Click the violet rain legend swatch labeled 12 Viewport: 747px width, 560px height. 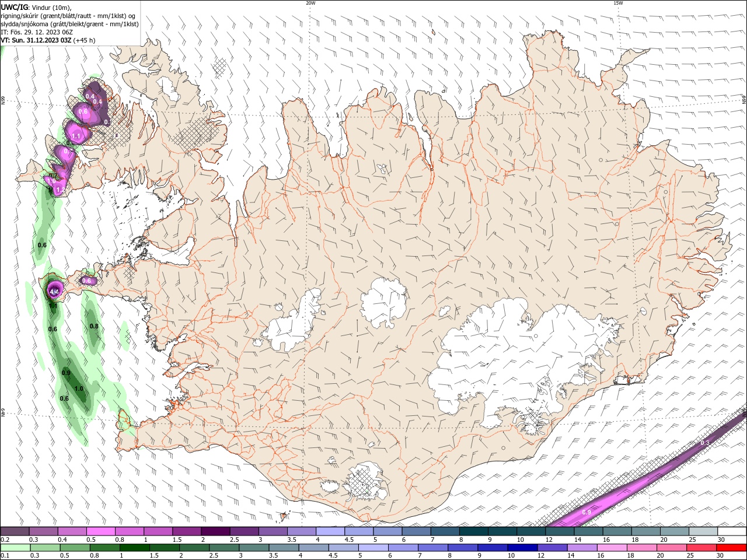[551, 548]
